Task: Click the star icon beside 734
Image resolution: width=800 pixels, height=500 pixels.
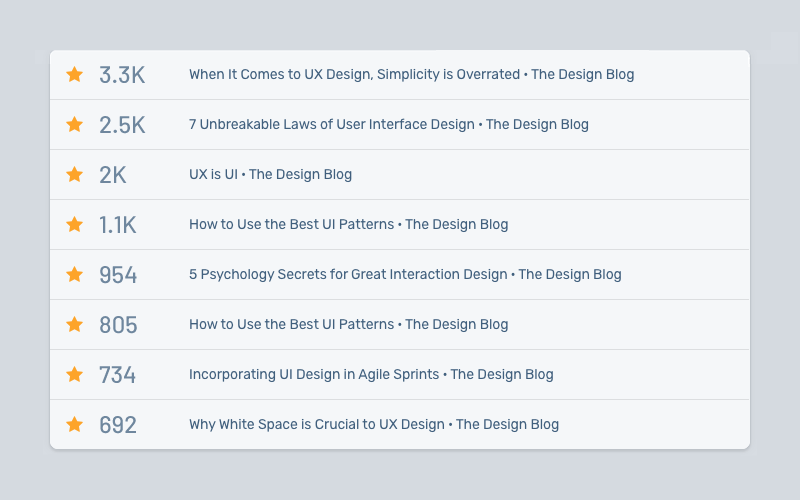Action: [74, 374]
